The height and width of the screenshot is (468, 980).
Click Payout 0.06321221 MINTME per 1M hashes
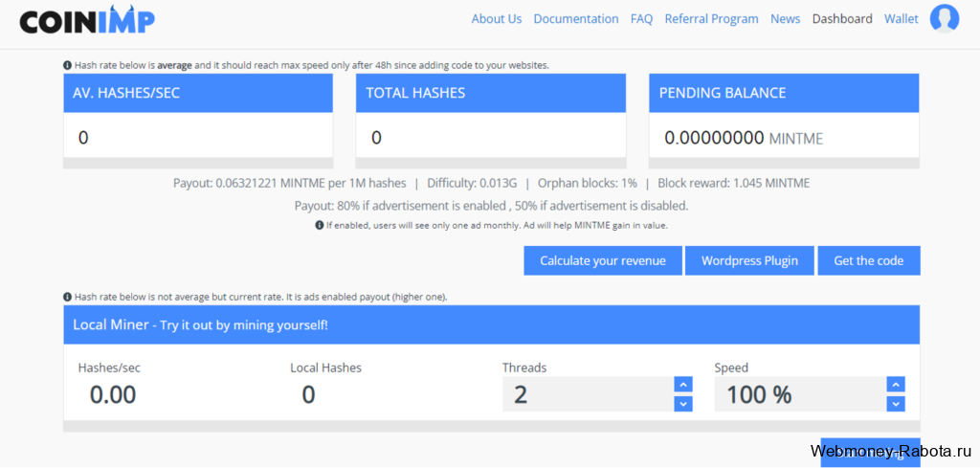[289, 184]
